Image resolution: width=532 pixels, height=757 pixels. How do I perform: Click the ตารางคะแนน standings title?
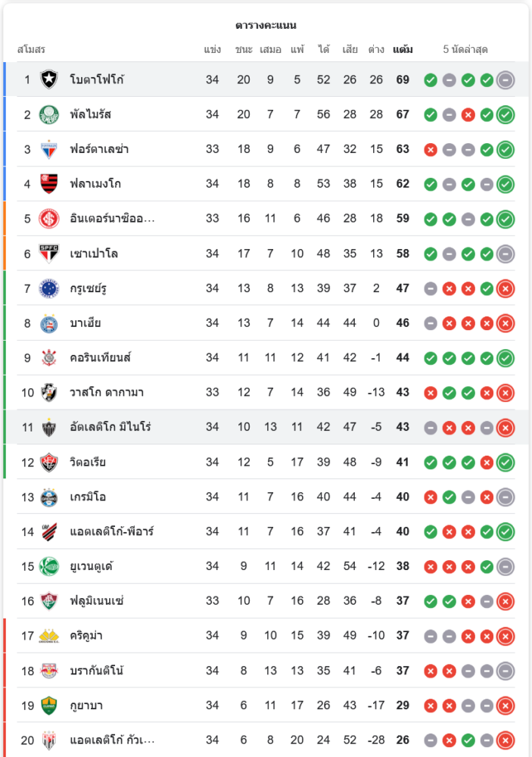click(x=266, y=26)
